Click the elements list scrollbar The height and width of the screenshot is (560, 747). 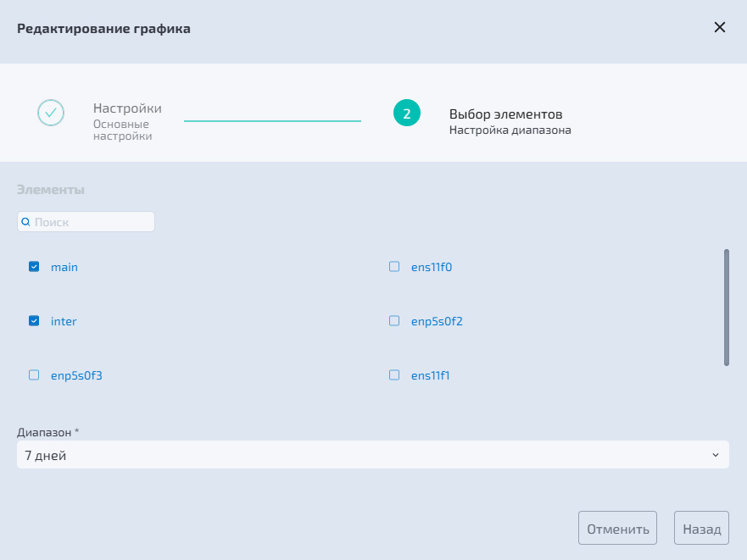pos(727,308)
